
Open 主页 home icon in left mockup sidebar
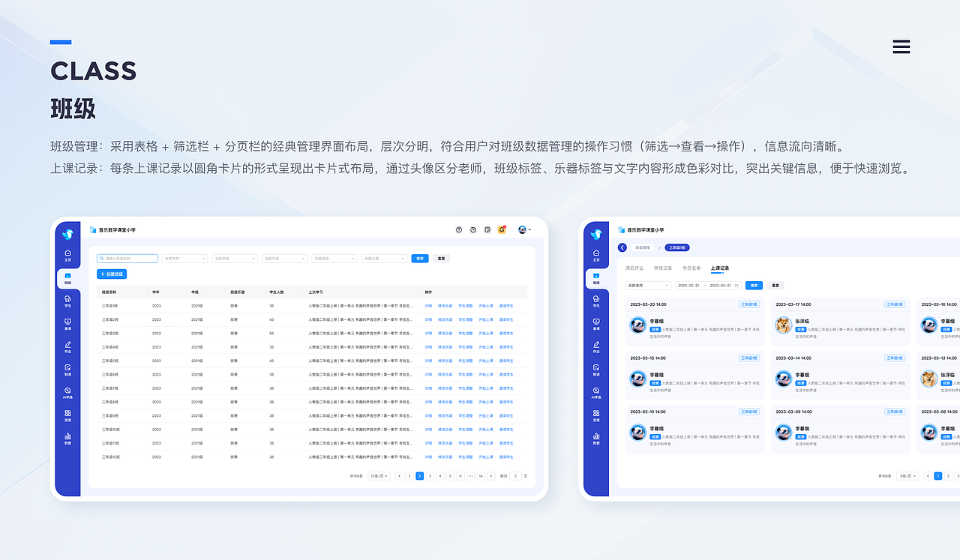coord(68,255)
